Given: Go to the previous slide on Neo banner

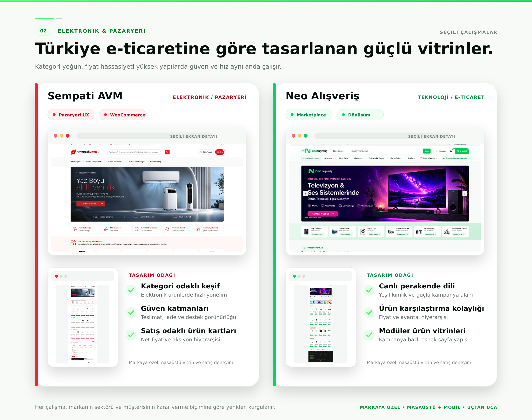Looking at the screenshot, I should tap(305, 193).
